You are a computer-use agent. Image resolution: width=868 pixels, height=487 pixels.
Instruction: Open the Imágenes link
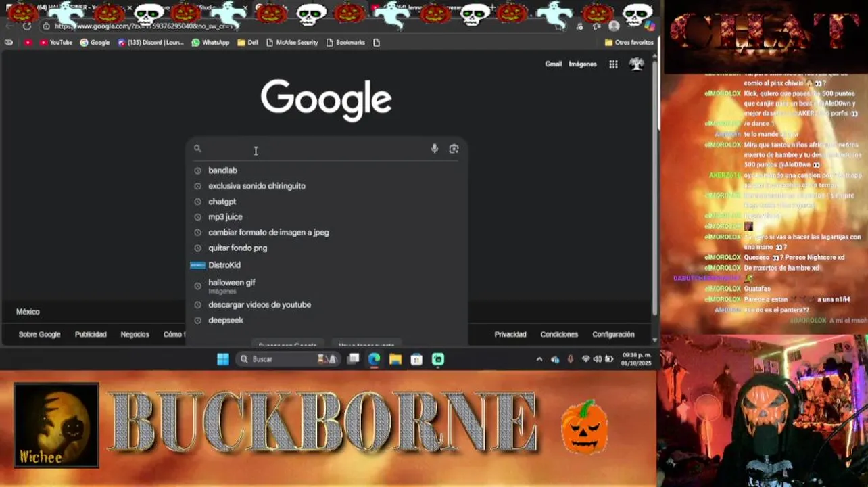(583, 64)
